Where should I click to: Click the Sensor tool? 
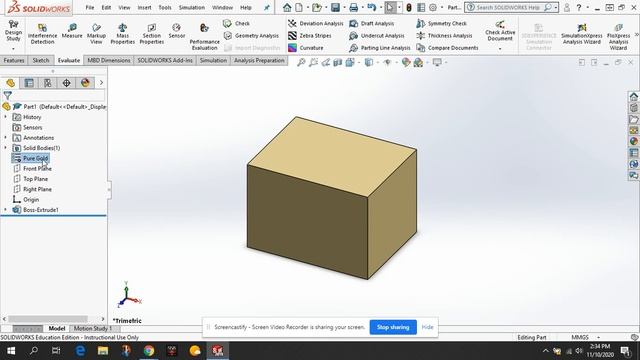(x=176, y=31)
